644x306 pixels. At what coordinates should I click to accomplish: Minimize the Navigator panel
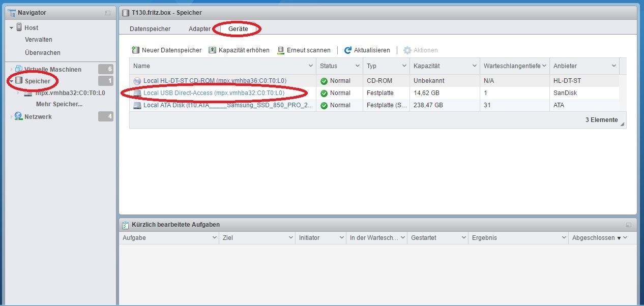pos(108,13)
